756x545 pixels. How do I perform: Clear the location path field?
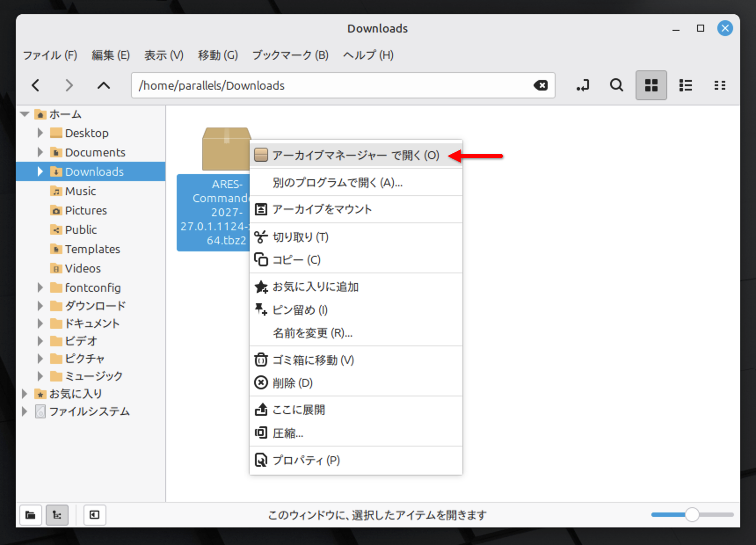(541, 85)
